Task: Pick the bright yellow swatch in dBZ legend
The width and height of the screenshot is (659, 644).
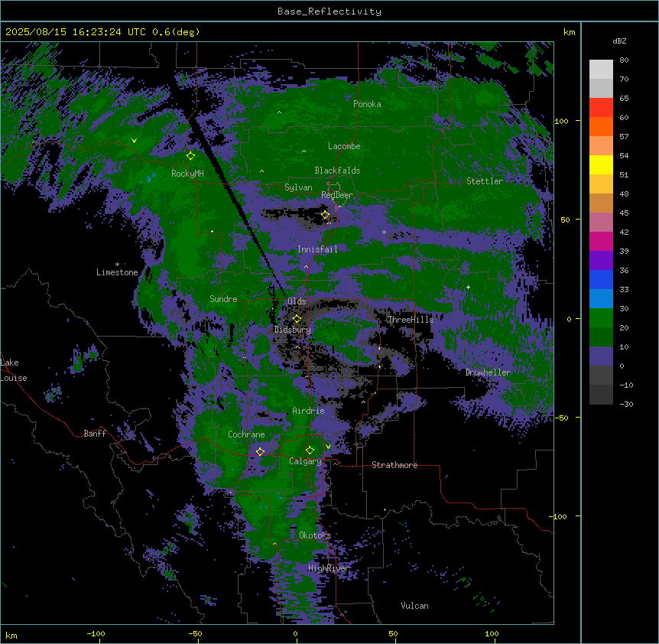Action: click(x=601, y=165)
